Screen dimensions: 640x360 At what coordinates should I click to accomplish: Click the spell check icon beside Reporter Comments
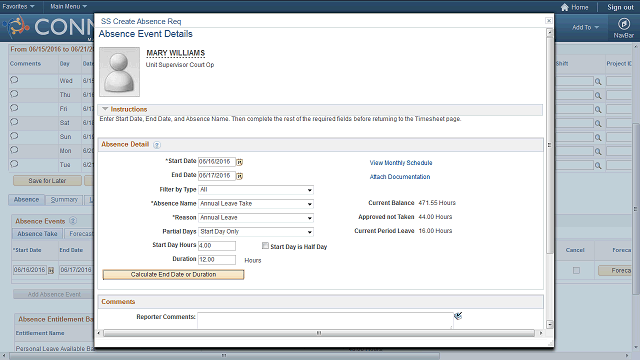458,316
